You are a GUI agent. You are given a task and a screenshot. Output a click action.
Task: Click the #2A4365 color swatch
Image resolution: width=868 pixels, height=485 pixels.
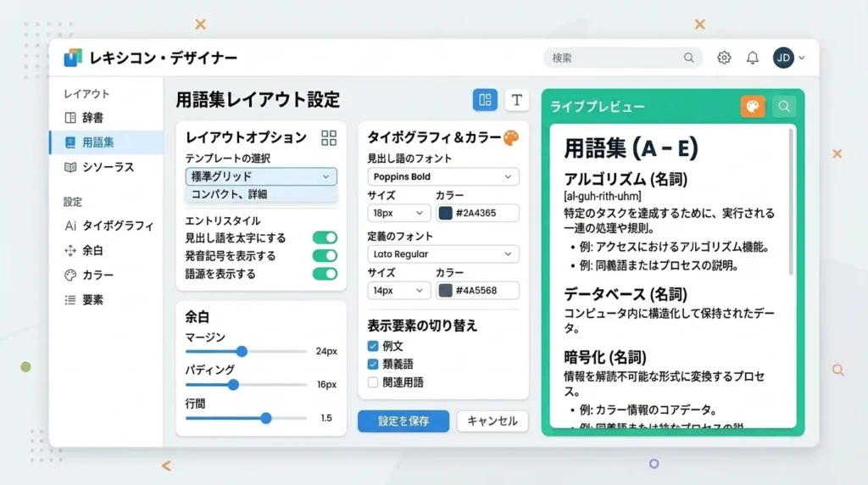(x=446, y=213)
